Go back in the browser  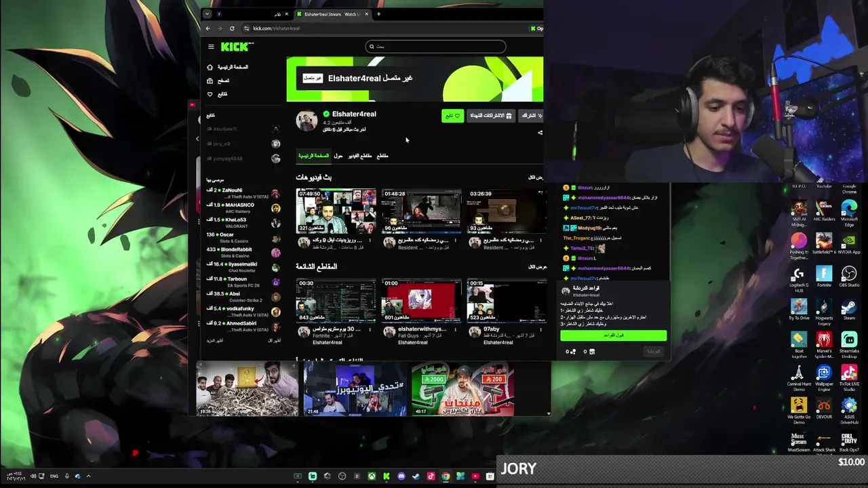pos(208,28)
